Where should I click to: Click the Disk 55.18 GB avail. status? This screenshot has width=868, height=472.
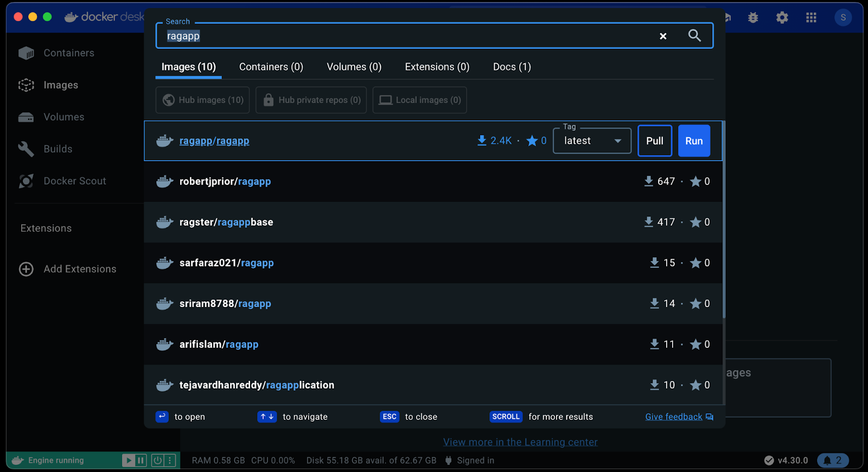[371, 461]
